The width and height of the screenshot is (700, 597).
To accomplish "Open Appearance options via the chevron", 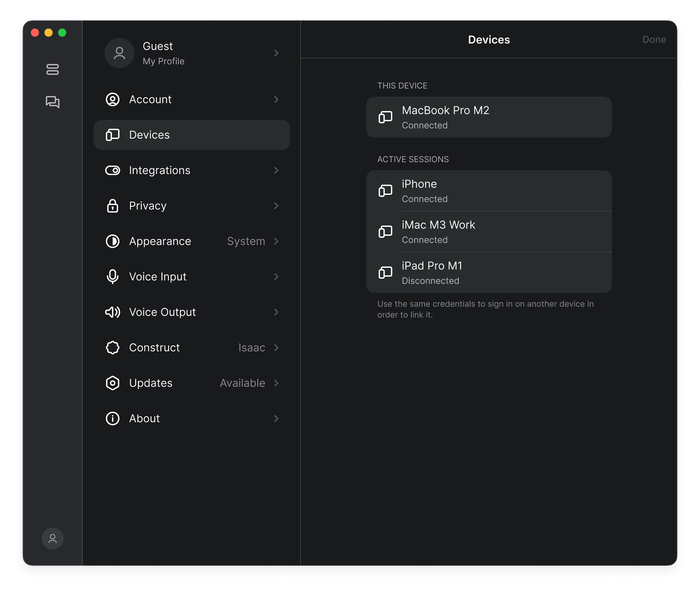I will tap(276, 241).
